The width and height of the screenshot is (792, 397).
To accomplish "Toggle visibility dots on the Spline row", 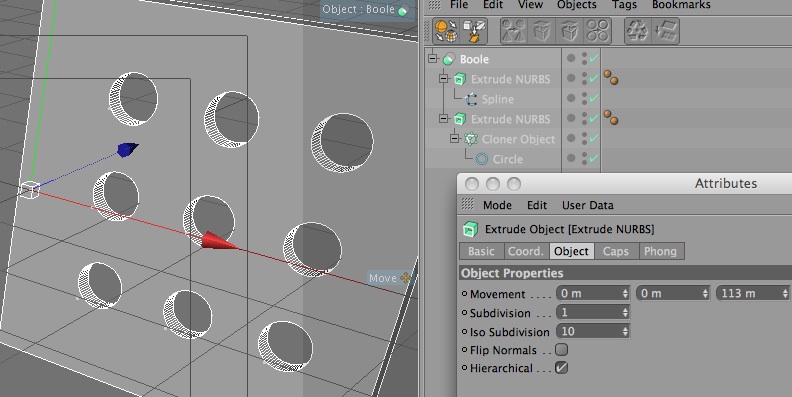I will [584, 98].
